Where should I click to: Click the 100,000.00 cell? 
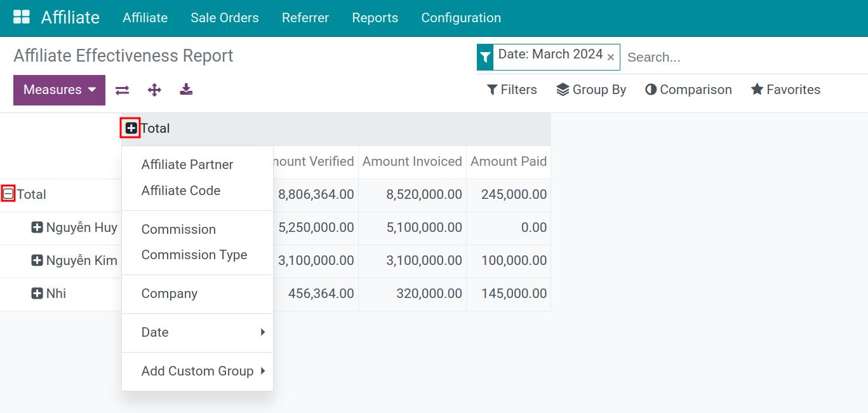509,261
